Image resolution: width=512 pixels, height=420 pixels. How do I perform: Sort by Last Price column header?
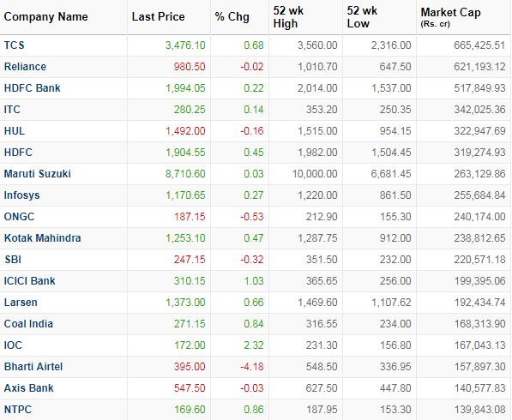click(158, 16)
